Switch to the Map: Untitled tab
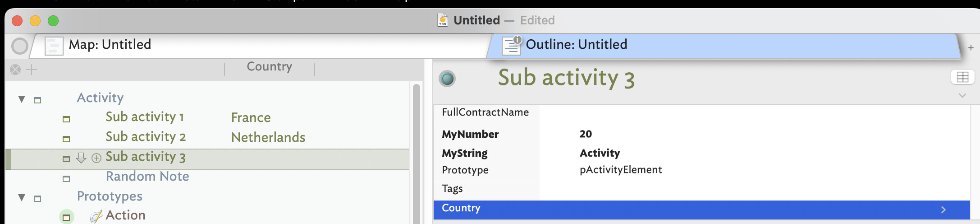Viewport: 980px width, 224px height. click(x=110, y=45)
